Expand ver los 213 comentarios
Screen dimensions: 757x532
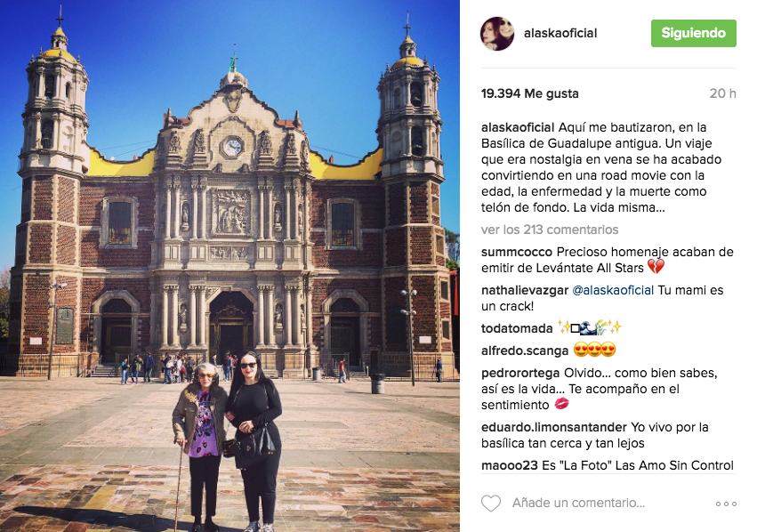click(550, 230)
